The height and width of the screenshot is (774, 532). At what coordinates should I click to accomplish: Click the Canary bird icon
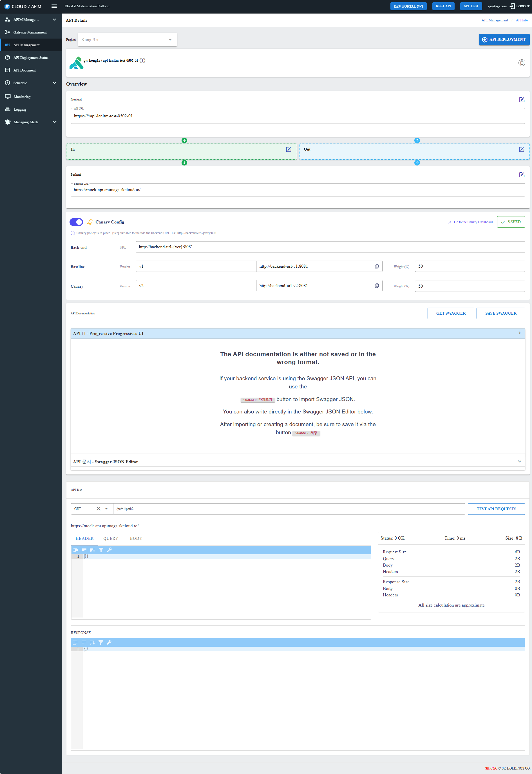[90, 222]
